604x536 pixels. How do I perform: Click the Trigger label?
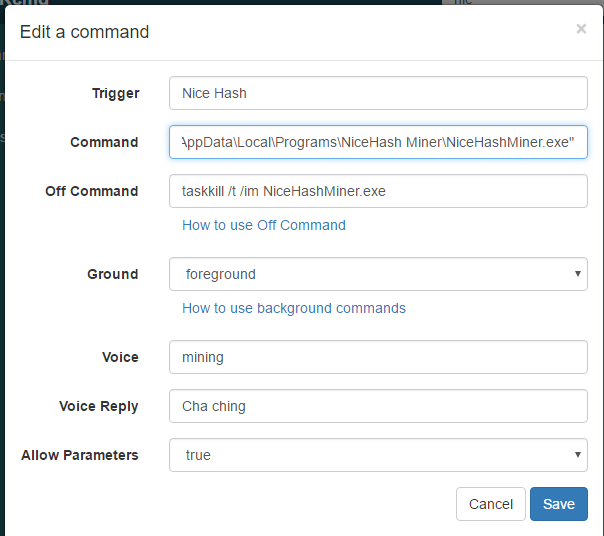[116, 93]
